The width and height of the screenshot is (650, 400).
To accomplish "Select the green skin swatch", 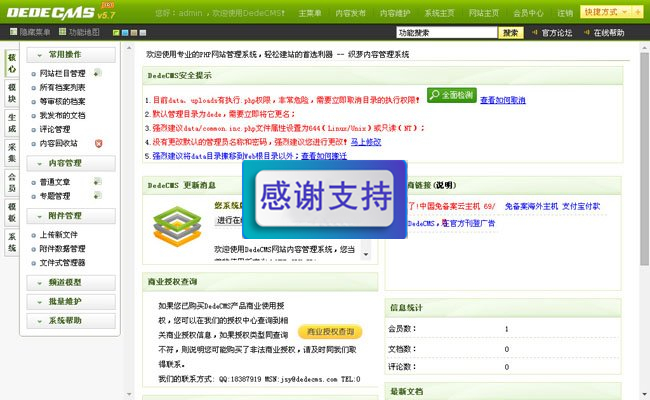I will pos(116,33).
